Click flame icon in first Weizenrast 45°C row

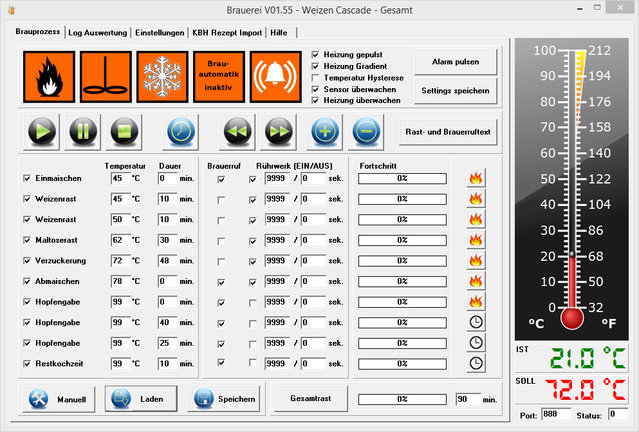476,199
